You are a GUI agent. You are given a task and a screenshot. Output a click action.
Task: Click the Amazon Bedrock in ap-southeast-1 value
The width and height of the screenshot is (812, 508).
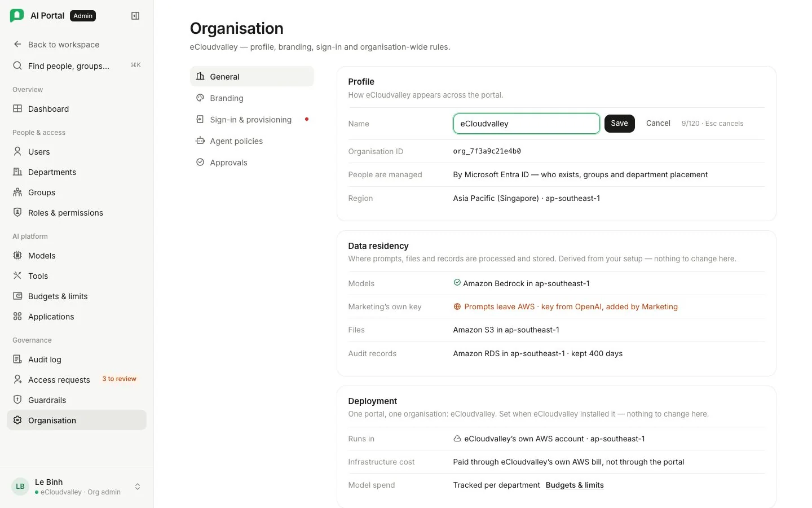pyautogui.click(x=526, y=283)
